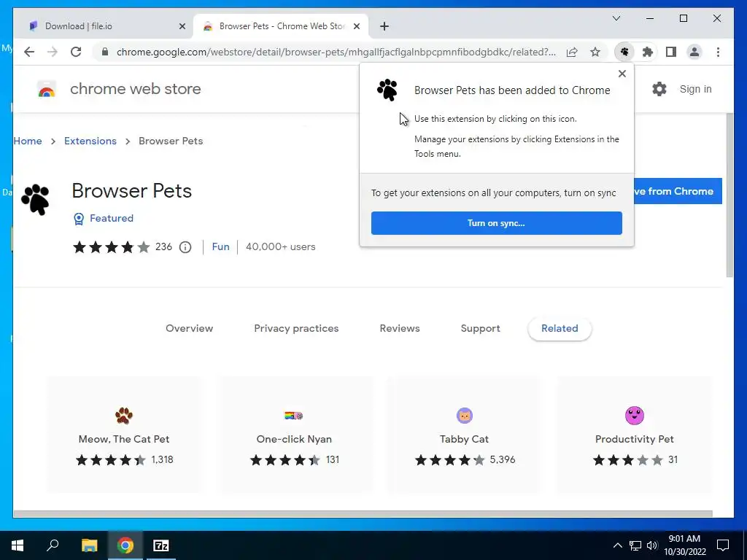Click the large Browser Pets paw logo
Image resolution: width=747 pixels, height=560 pixels.
coord(35,200)
